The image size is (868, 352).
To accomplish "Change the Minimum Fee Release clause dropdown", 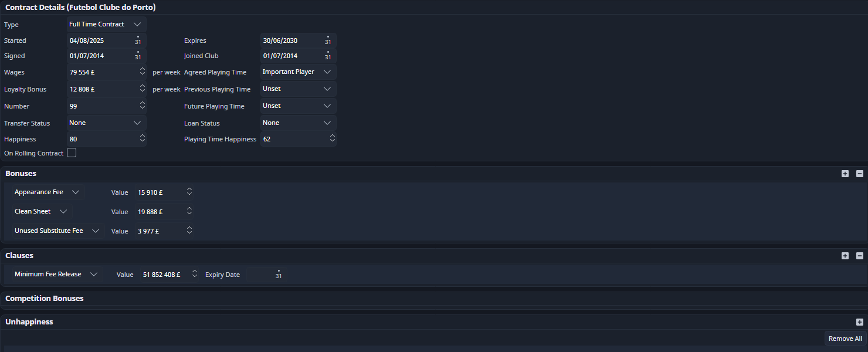I will coord(57,275).
